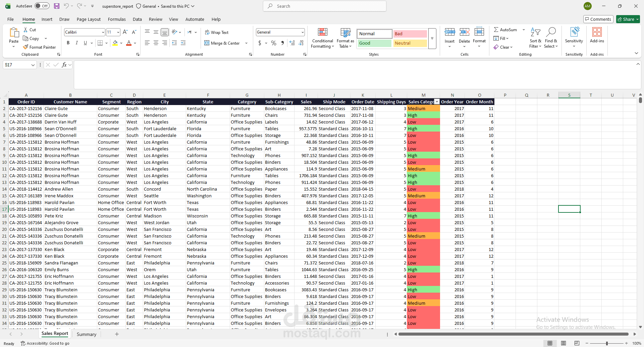
Task: Click the Borders icon
Action: [x=100, y=43]
